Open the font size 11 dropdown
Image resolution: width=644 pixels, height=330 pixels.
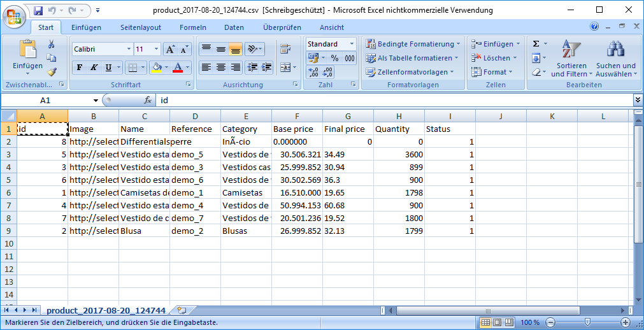pyautogui.click(x=156, y=49)
